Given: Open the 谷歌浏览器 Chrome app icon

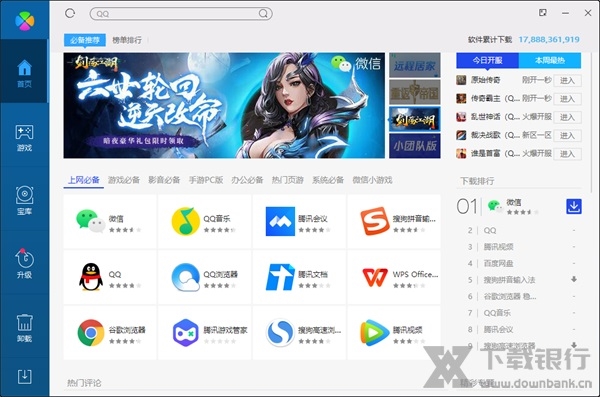Looking at the screenshot, I should pos(91,333).
